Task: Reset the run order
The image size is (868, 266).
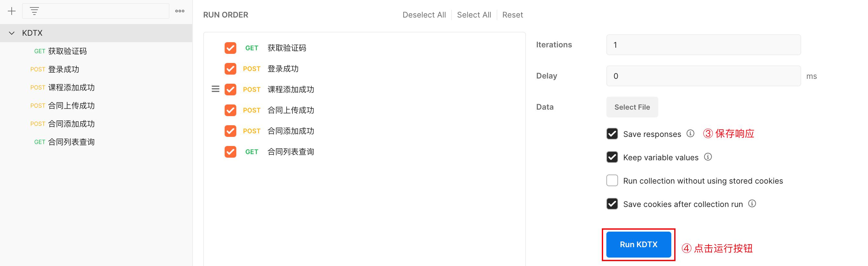Action: click(x=512, y=15)
